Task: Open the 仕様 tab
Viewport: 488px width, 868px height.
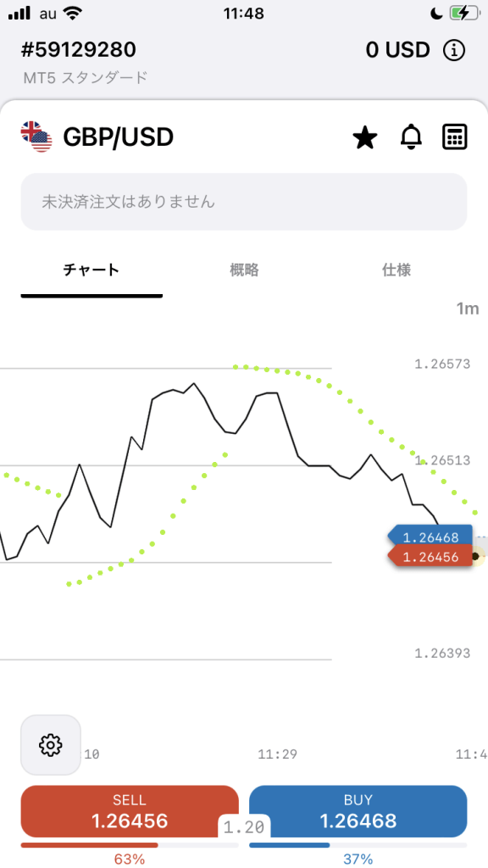Action: (x=396, y=270)
